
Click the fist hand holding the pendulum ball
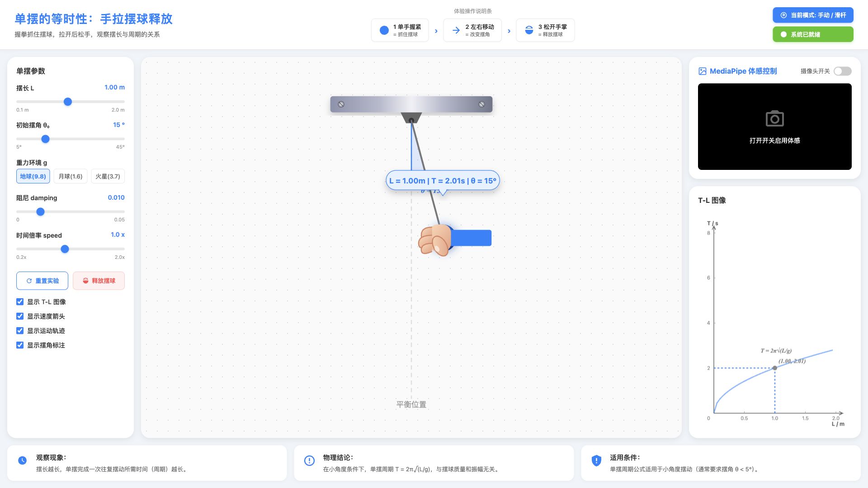point(435,240)
